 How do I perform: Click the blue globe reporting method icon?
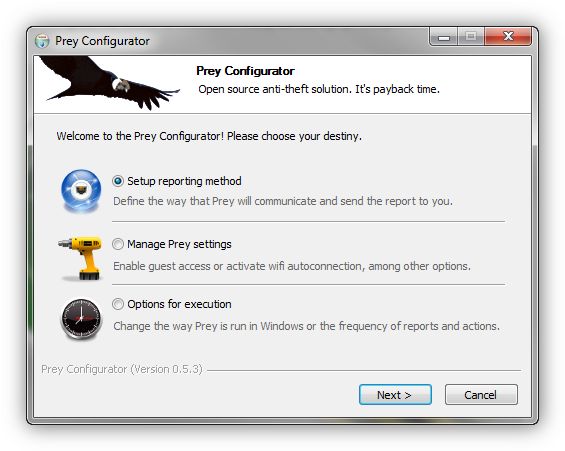point(81,191)
